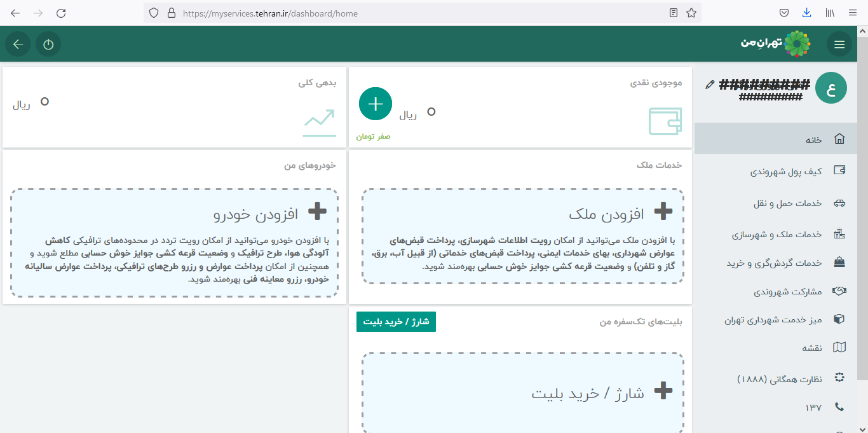This screenshot has width=868, height=433.
Task: Click the building icon for خدمات ملک و شهرسازی
Action: pyautogui.click(x=839, y=233)
